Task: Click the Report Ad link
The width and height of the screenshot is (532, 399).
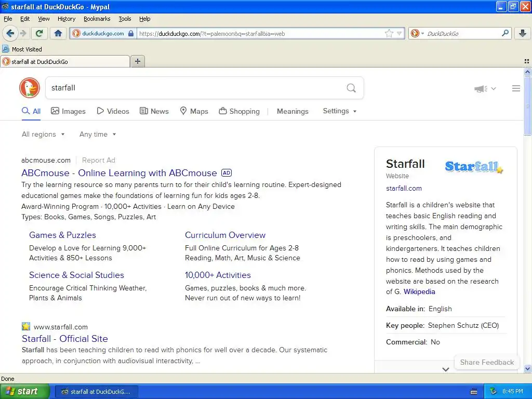Action: pos(98,160)
